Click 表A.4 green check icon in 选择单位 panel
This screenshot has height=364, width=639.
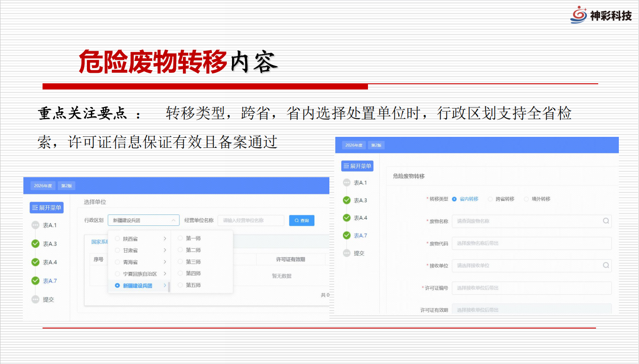point(36,262)
